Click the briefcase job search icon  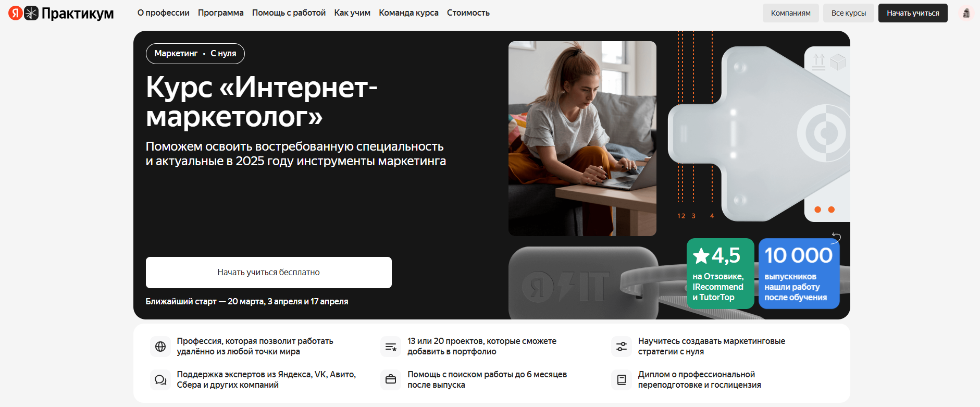[x=391, y=380]
